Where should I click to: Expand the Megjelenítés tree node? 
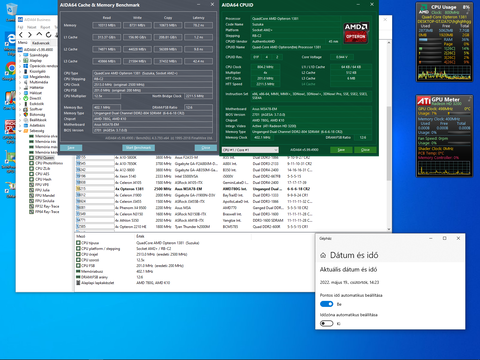20,77
